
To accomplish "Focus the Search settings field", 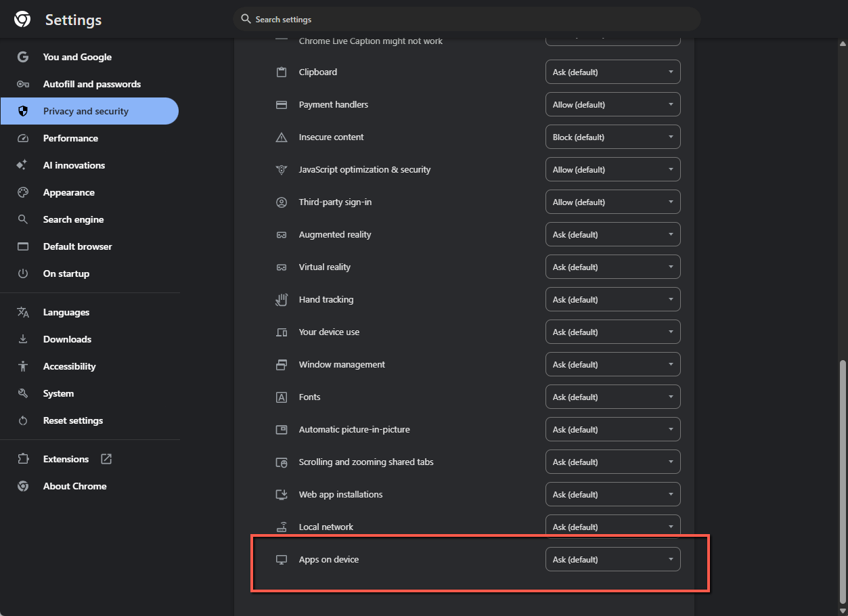I will pos(467,20).
